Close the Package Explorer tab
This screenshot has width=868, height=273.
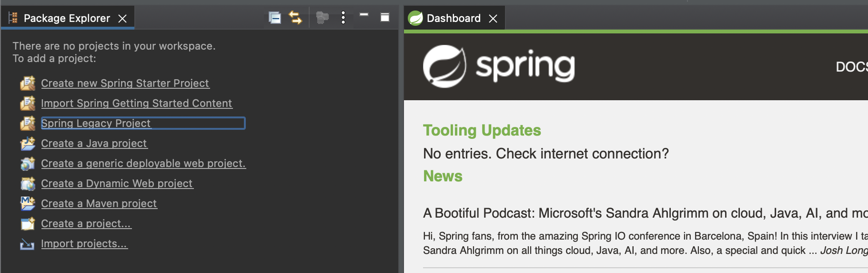[x=122, y=19]
